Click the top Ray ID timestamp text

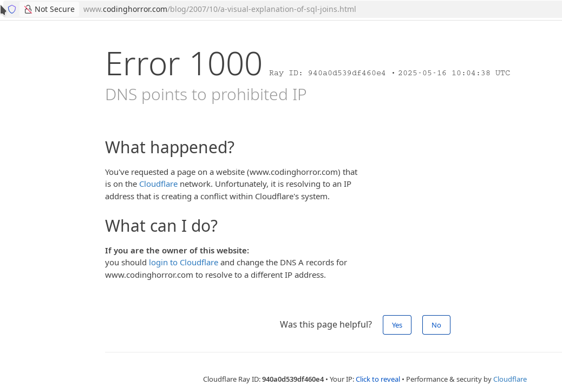point(390,73)
